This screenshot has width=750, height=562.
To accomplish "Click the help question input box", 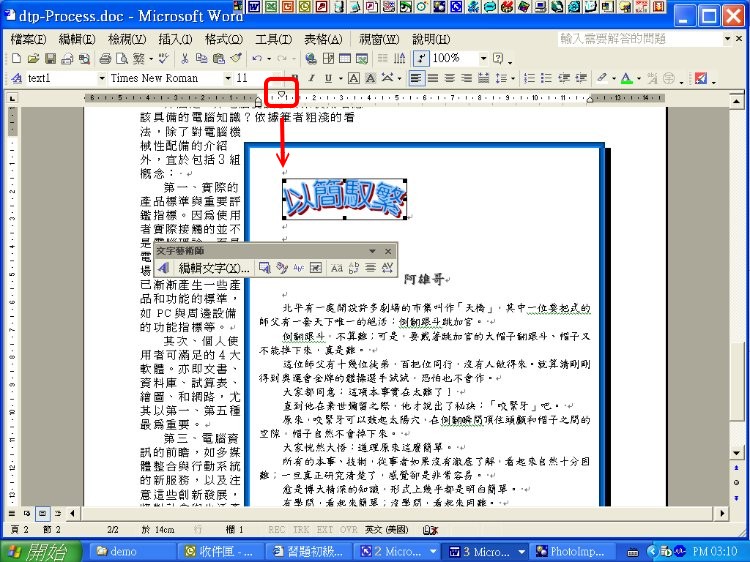I will (640, 39).
